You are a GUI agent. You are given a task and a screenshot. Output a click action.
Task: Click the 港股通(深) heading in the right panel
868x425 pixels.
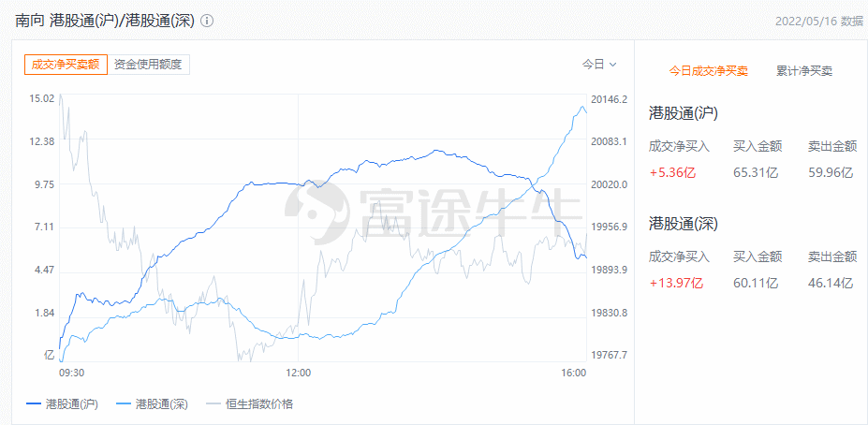pos(683,224)
